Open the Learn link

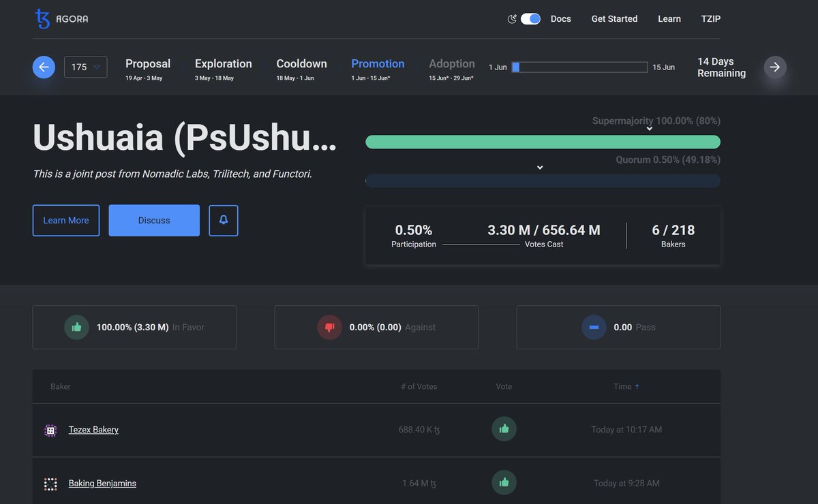(x=669, y=19)
